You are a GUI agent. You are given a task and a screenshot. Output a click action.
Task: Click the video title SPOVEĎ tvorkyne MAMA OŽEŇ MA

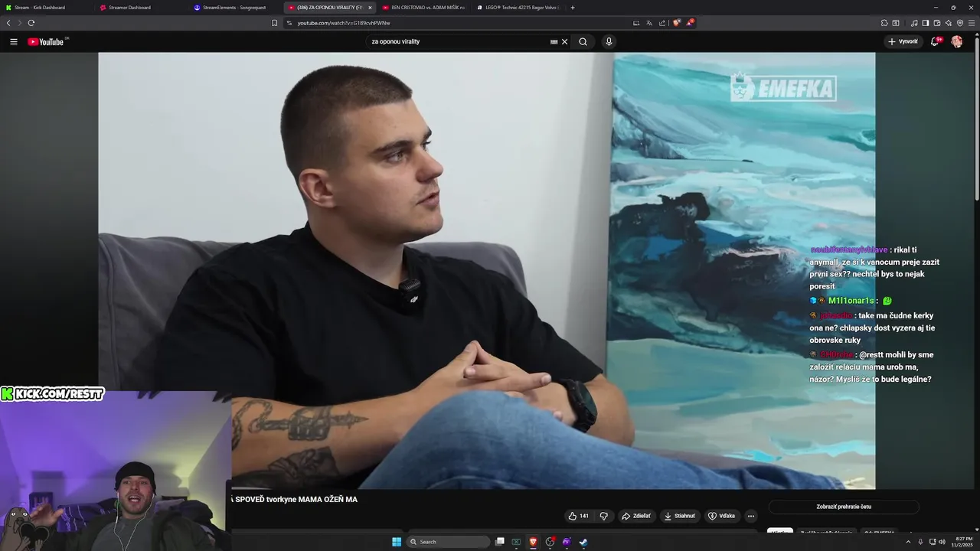click(295, 500)
